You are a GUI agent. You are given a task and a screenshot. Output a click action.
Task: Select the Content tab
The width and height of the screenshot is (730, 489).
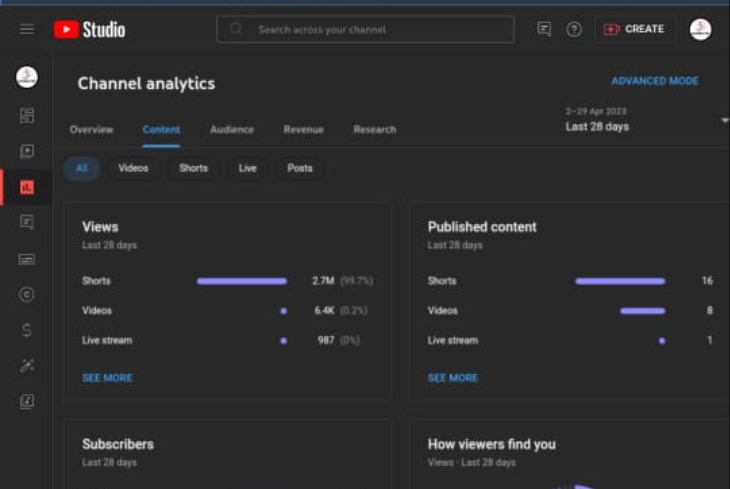click(161, 129)
